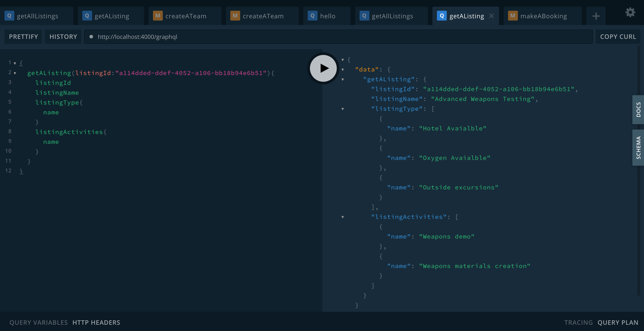Image resolution: width=644 pixels, height=331 pixels.
Task: Click listingName field on editor line 4
Action: pos(57,93)
